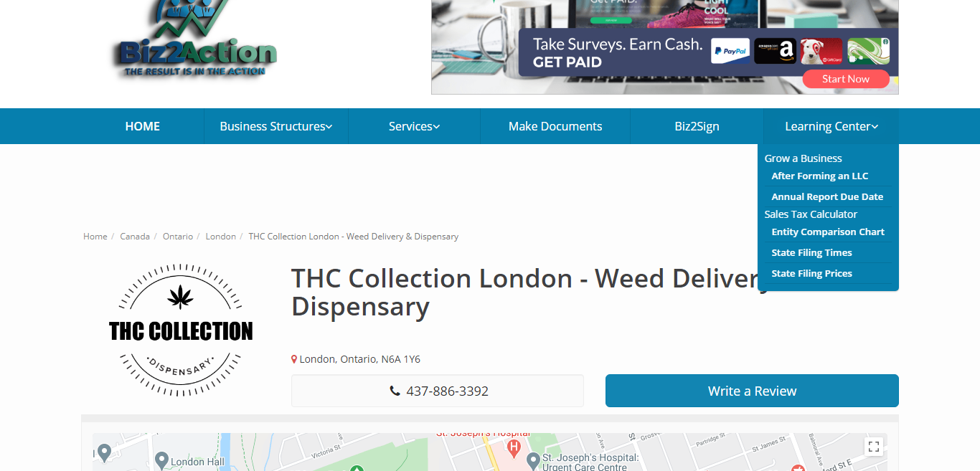Viewport: 980px width, 471px height.
Task: Open Make Documents menu item
Action: pos(555,126)
